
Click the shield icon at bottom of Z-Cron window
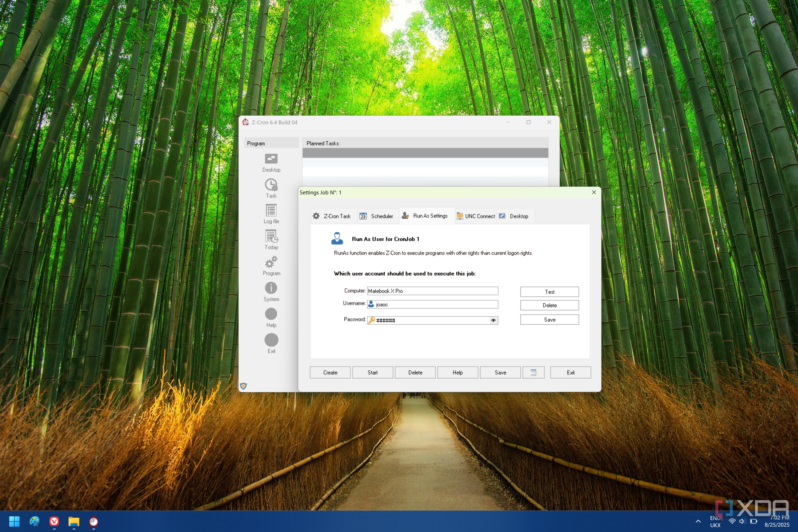[243, 386]
